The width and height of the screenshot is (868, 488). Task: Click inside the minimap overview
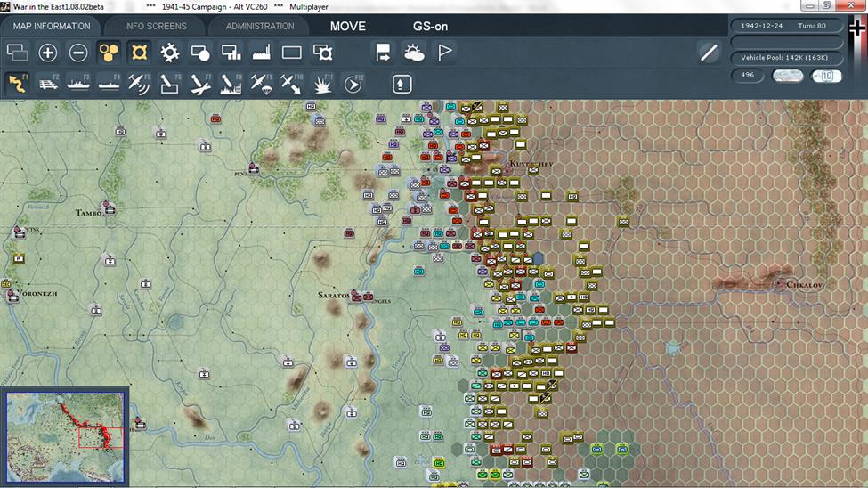click(65, 436)
